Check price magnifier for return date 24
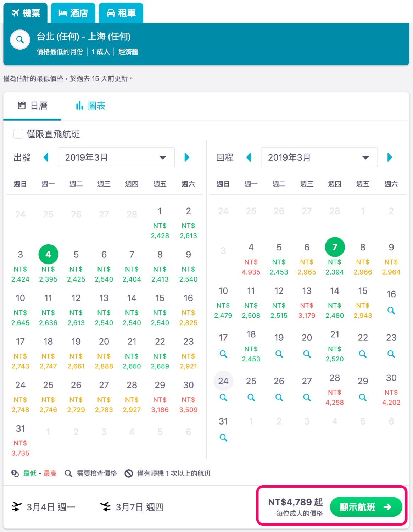This screenshot has height=532, width=413. click(223, 398)
